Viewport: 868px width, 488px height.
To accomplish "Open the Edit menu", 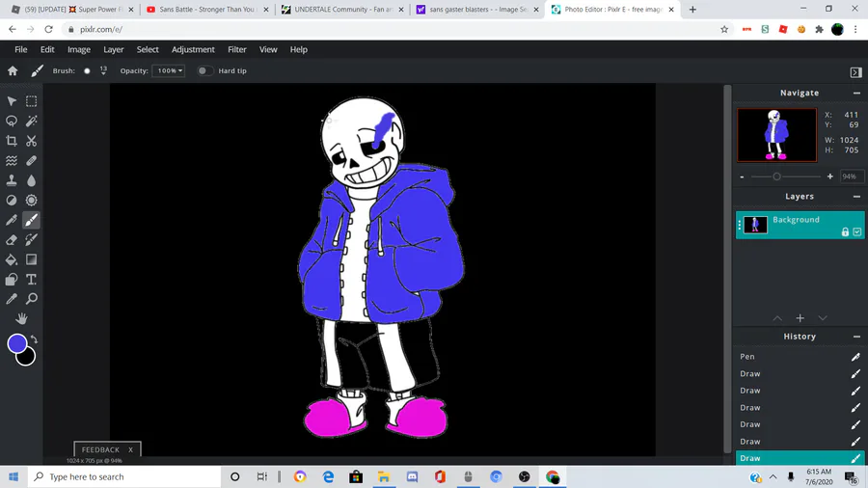I will pyautogui.click(x=47, y=49).
